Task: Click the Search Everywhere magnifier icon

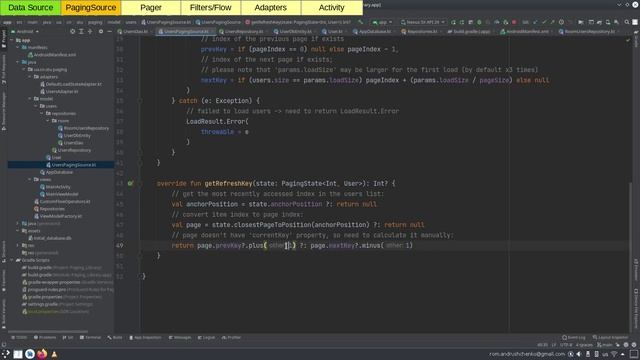Action: [627, 22]
